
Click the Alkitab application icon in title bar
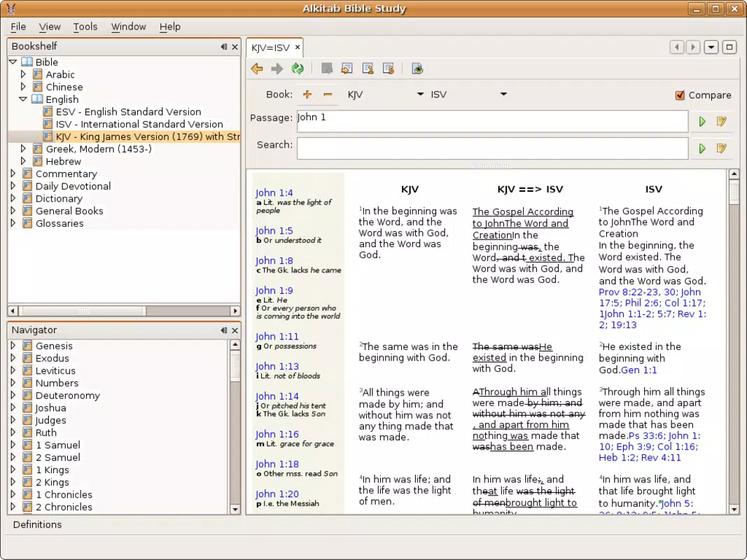tap(11, 8)
